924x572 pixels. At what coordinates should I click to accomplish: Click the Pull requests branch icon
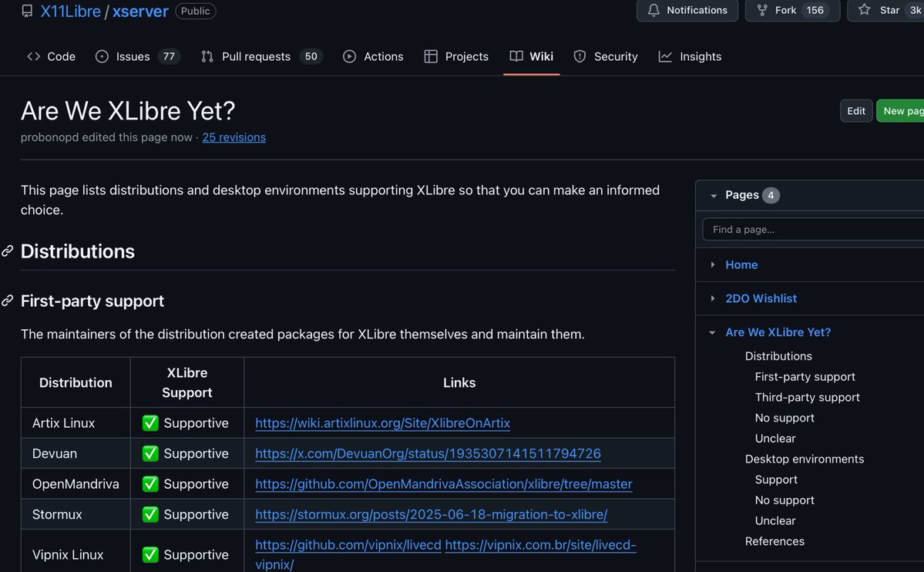click(207, 56)
